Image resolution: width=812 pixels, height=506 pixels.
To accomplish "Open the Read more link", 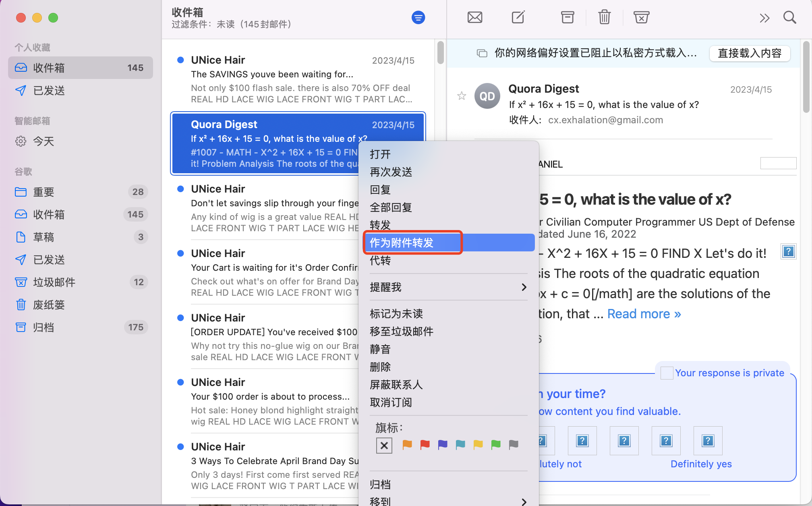I will tap(643, 314).
